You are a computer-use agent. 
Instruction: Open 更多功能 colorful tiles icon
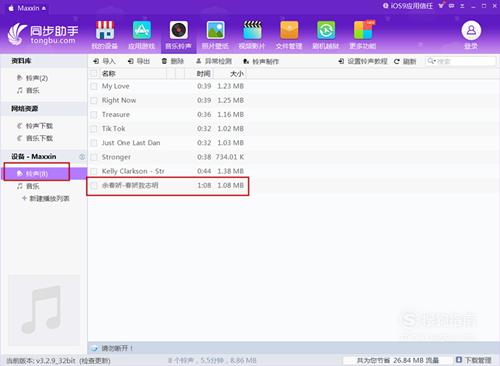pos(363,30)
